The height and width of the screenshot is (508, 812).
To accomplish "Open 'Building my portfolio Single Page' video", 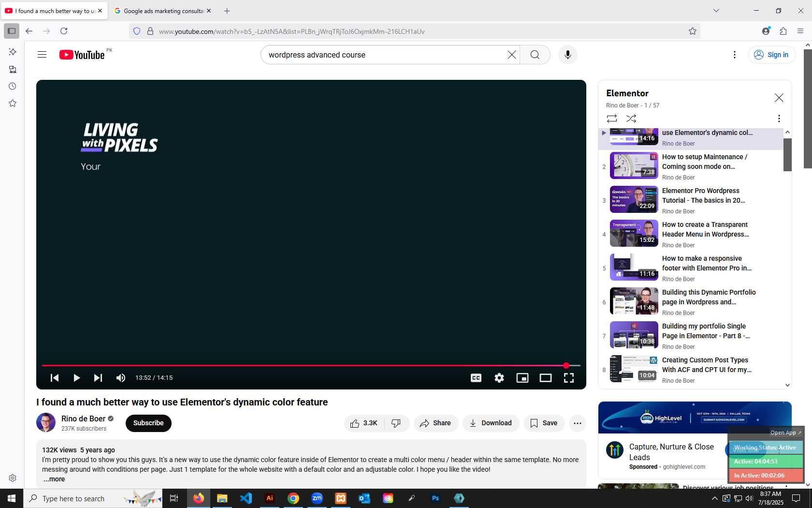I will [x=691, y=336].
